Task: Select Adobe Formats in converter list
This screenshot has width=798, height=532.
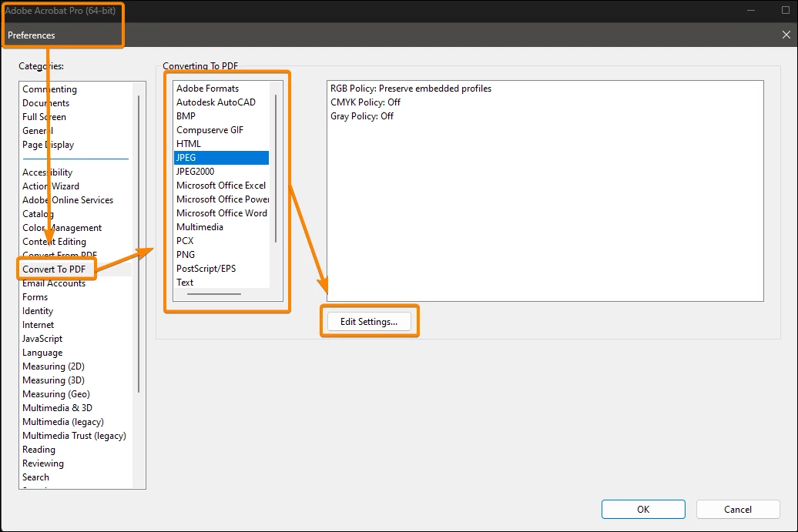Action: 208,88
